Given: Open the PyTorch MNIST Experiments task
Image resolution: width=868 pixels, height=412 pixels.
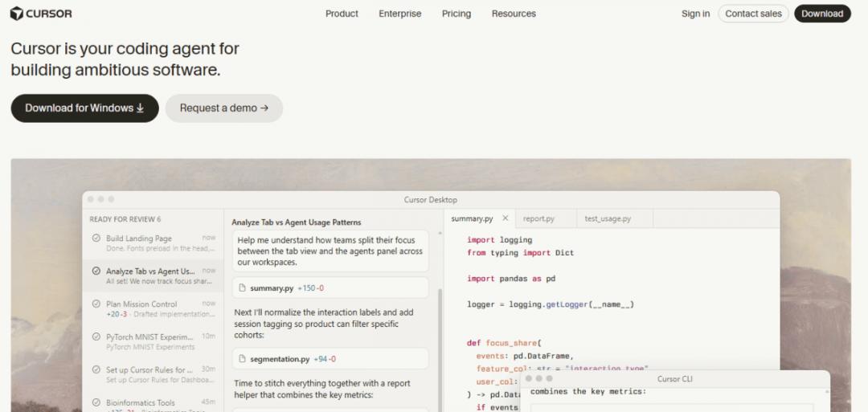Looking at the screenshot, I should tap(154, 341).
